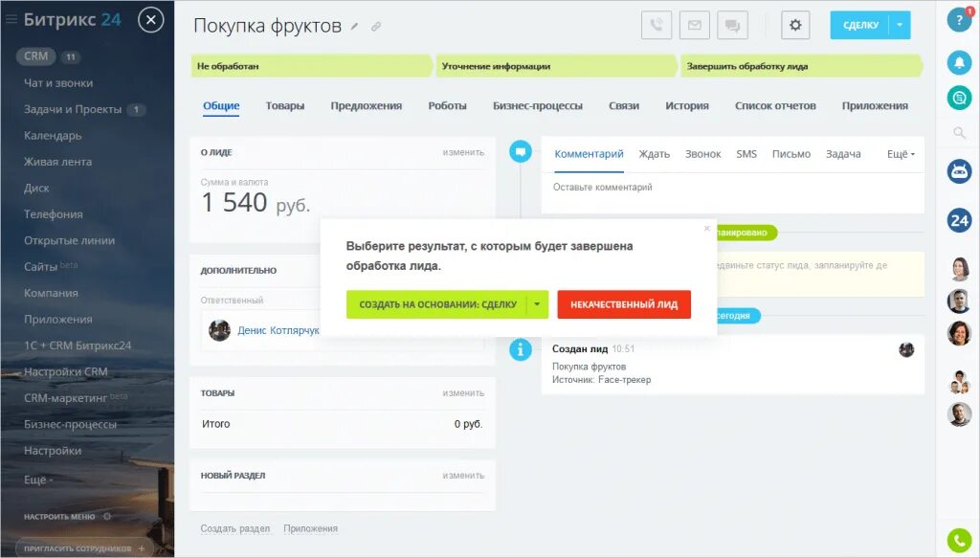Open the Бизнес-процессы tab
The width and height of the screenshot is (980, 558).
click(x=538, y=105)
